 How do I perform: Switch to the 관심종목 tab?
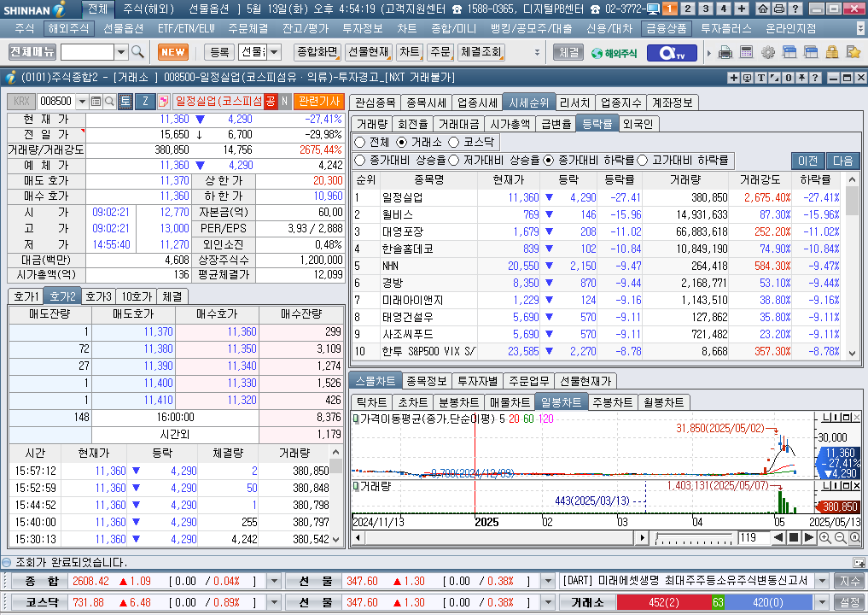click(x=376, y=102)
